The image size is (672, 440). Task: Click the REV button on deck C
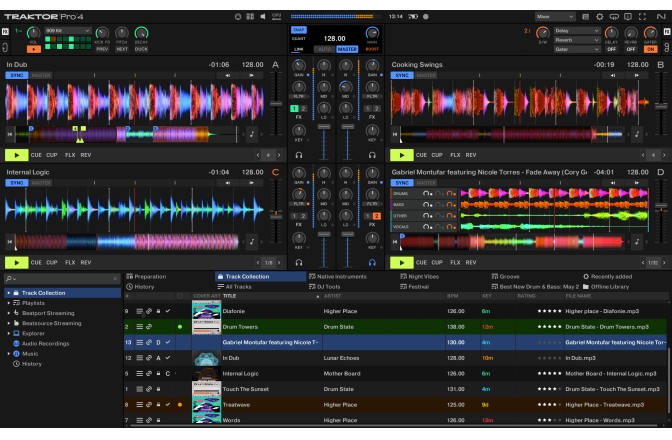click(x=86, y=263)
